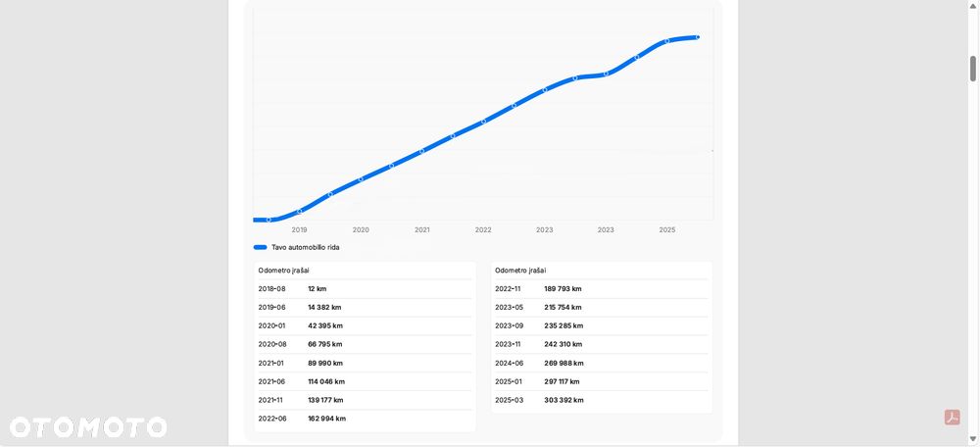Click the last data point on chart line

pyautogui.click(x=698, y=37)
